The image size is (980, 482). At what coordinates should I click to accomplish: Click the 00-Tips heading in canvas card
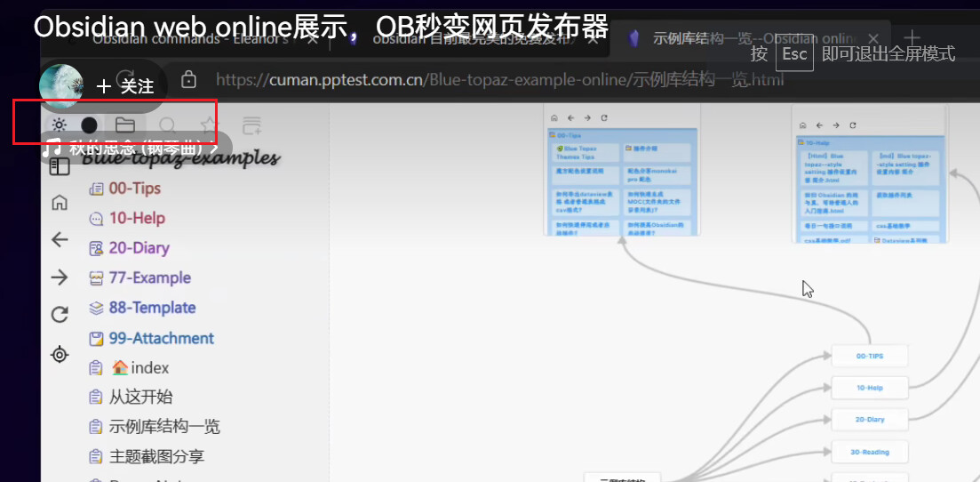569,135
